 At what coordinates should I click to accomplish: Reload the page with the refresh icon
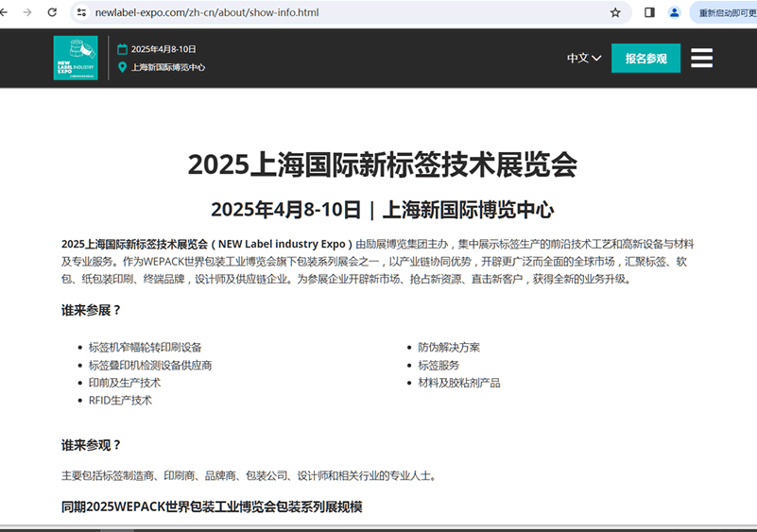[x=52, y=12]
